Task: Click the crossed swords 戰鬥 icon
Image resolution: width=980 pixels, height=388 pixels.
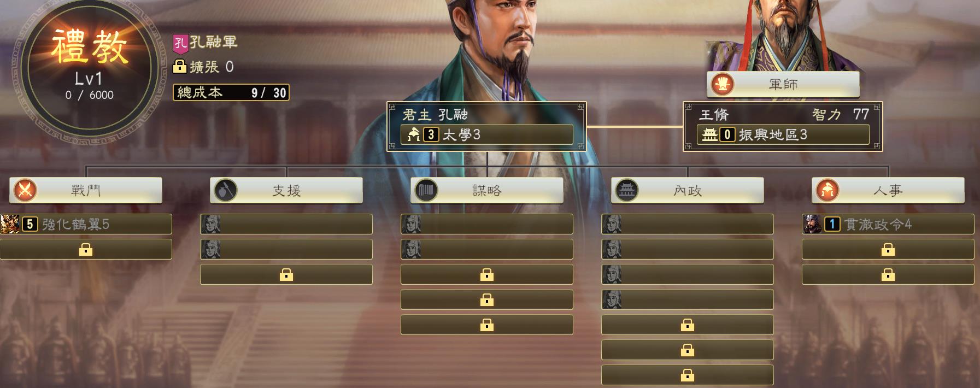Action: [x=25, y=190]
